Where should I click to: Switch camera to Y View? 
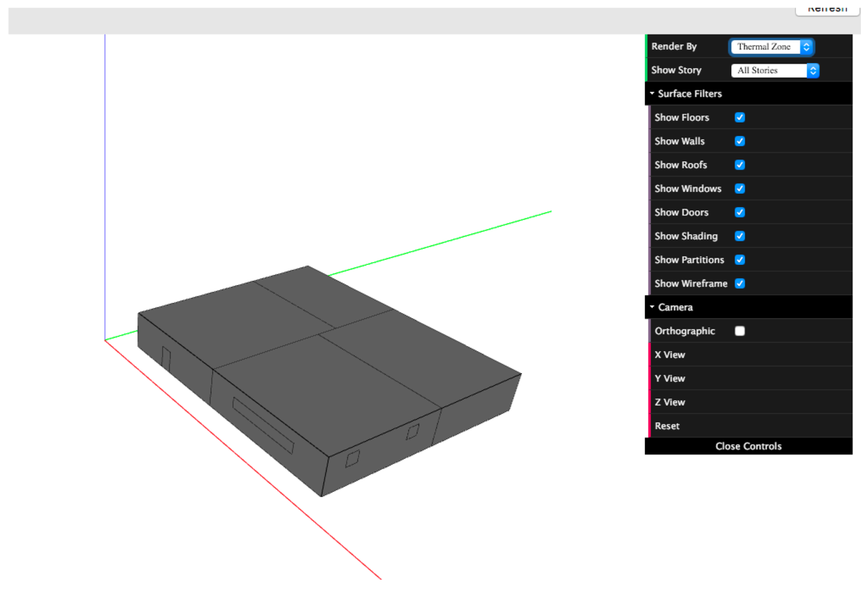(670, 379)
